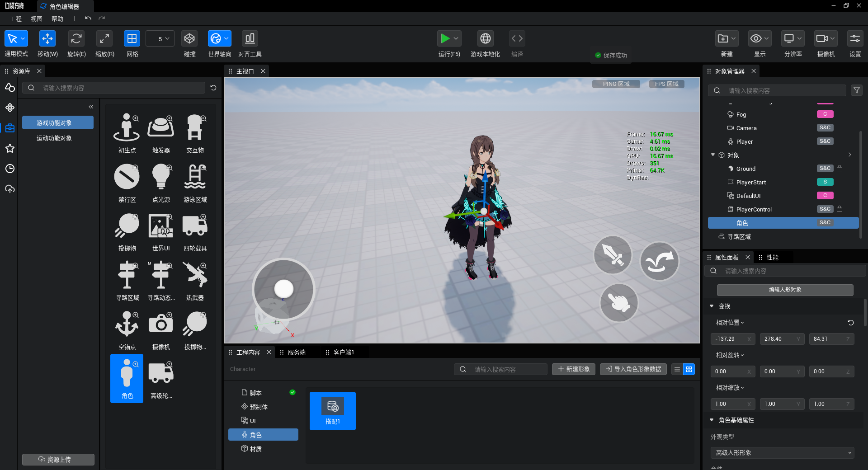The image size is (868, 470).
Task: Add 禁行区 no-walk zone object
Action: (127, 183)
